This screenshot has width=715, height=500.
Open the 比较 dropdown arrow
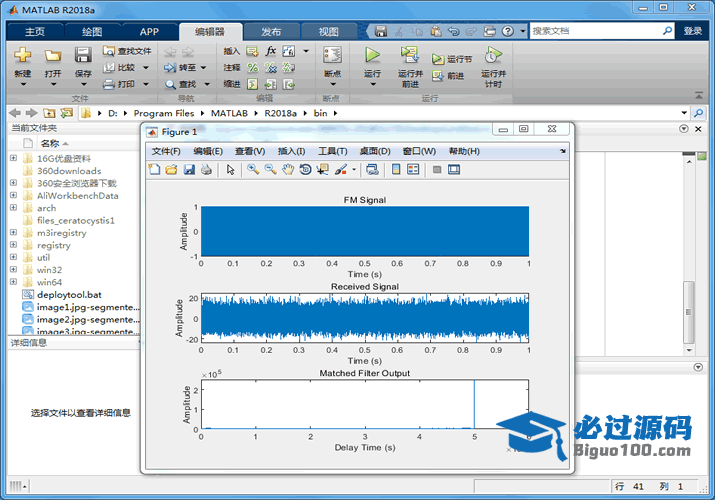(146, 67)
